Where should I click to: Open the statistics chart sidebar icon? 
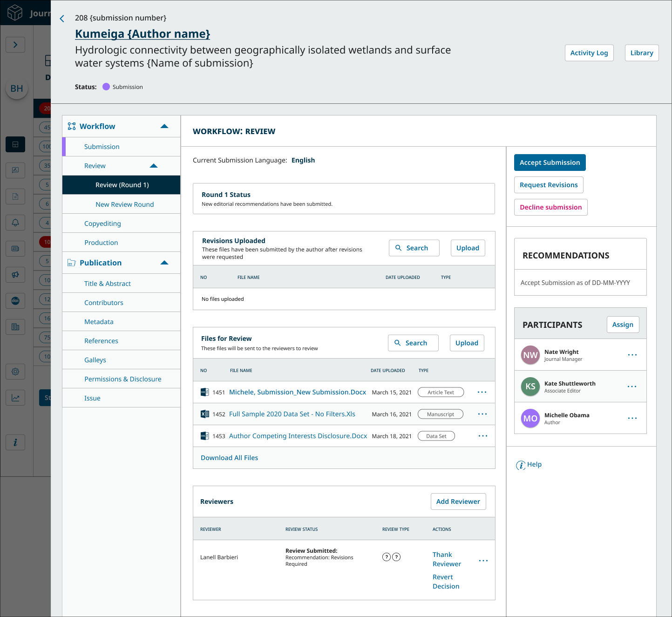tap(15, 398)
